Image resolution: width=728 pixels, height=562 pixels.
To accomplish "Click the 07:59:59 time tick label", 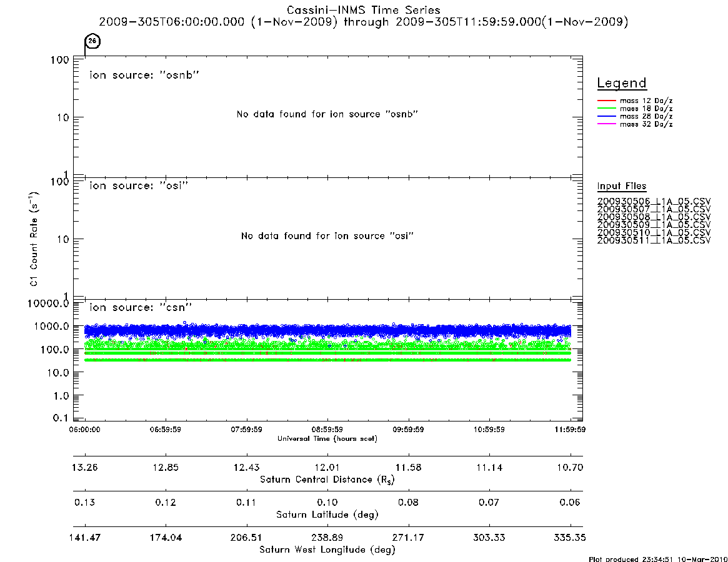I will 247,430.
